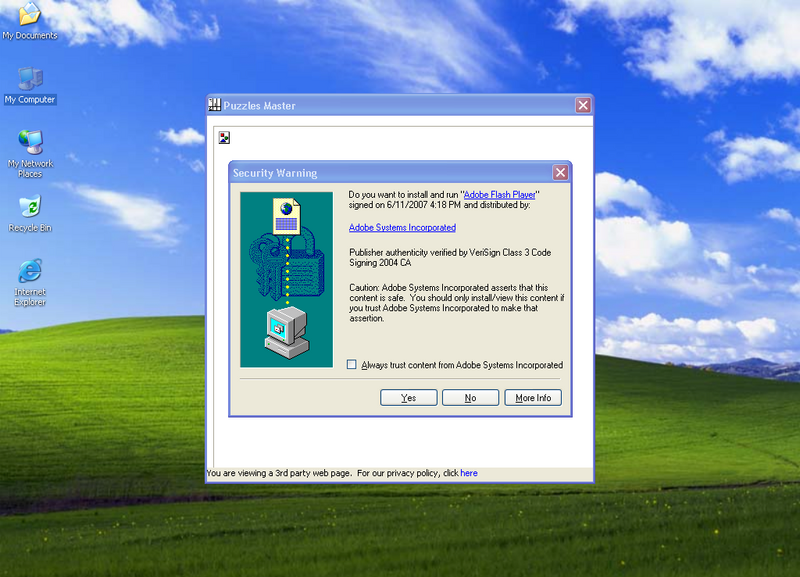Screen dimensions: 800x577
Task: Open the Adobe Flash Player link
Action: (499, 195)
